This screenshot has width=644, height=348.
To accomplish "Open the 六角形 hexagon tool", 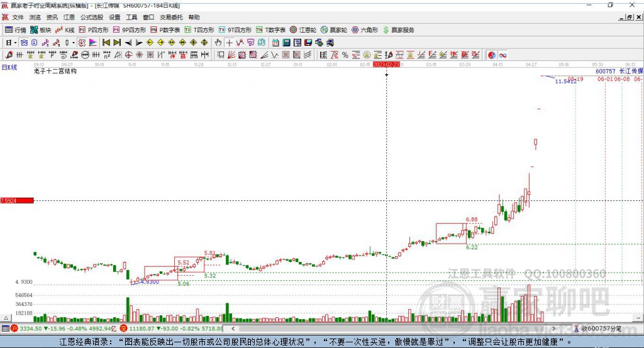I will pyautogui.click(x=365, y=30).
